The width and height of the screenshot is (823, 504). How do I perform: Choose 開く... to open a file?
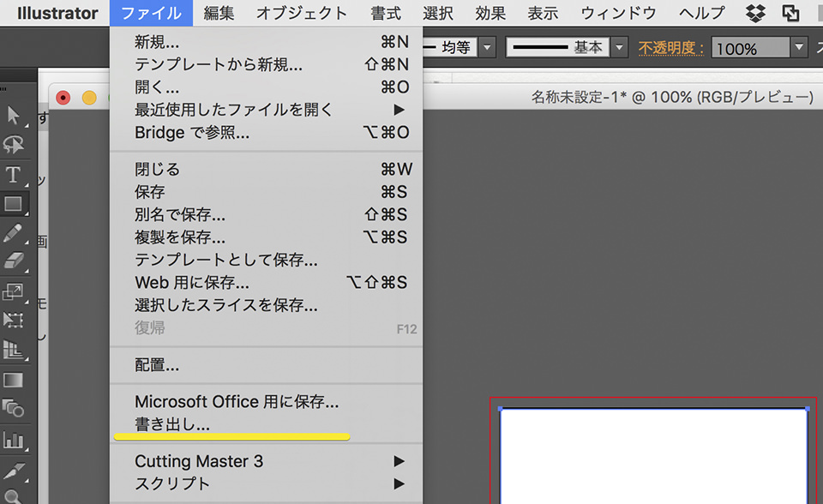266,87
